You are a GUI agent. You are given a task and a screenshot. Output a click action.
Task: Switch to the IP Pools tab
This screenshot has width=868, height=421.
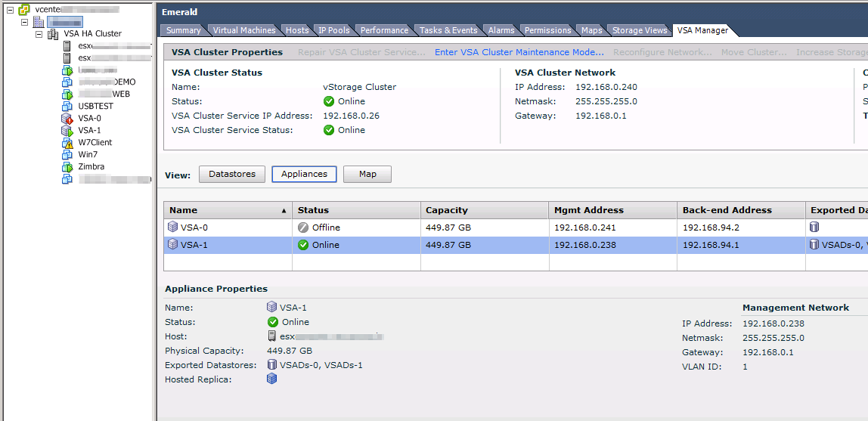click(334, 30)
